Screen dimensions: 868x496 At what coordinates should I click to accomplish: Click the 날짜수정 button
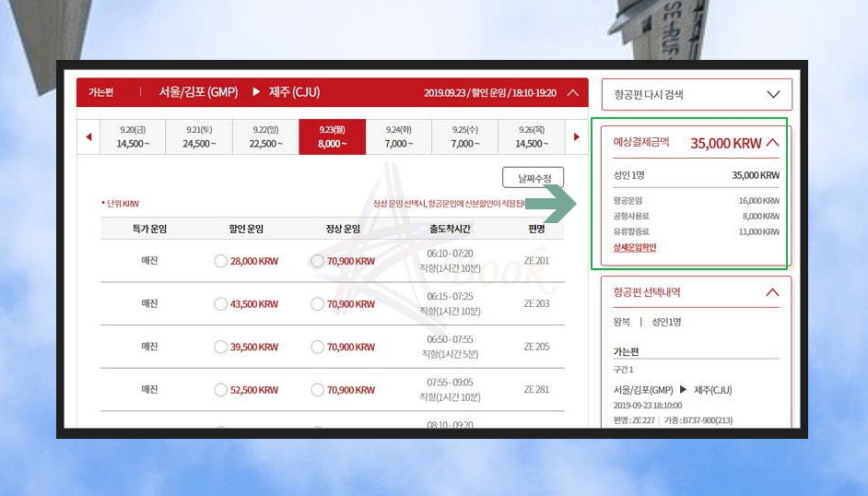534,178
